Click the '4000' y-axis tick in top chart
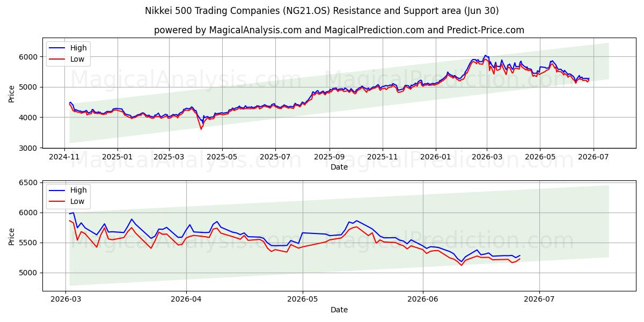The image size is (644, 322). pos(28,118)
